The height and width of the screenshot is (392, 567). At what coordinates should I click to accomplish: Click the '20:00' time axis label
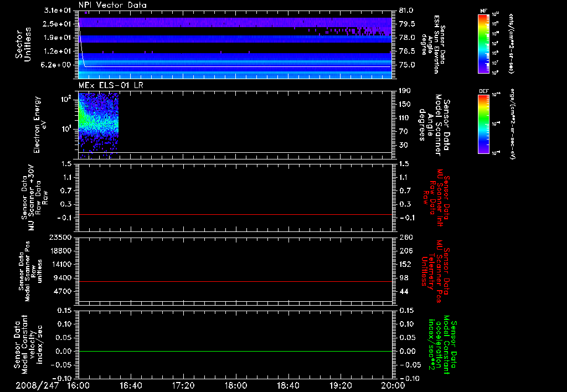point(393,385)
